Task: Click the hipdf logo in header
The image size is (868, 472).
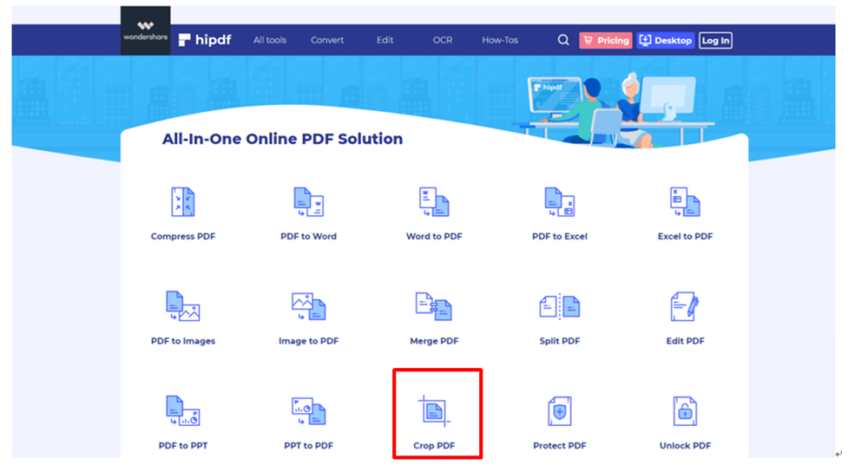Action: click(x=205, y=40)
